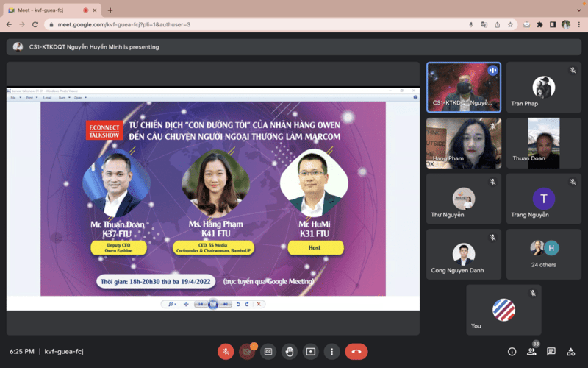
Task: Open Chrome extensions puzzle icon
Action: 539,24
